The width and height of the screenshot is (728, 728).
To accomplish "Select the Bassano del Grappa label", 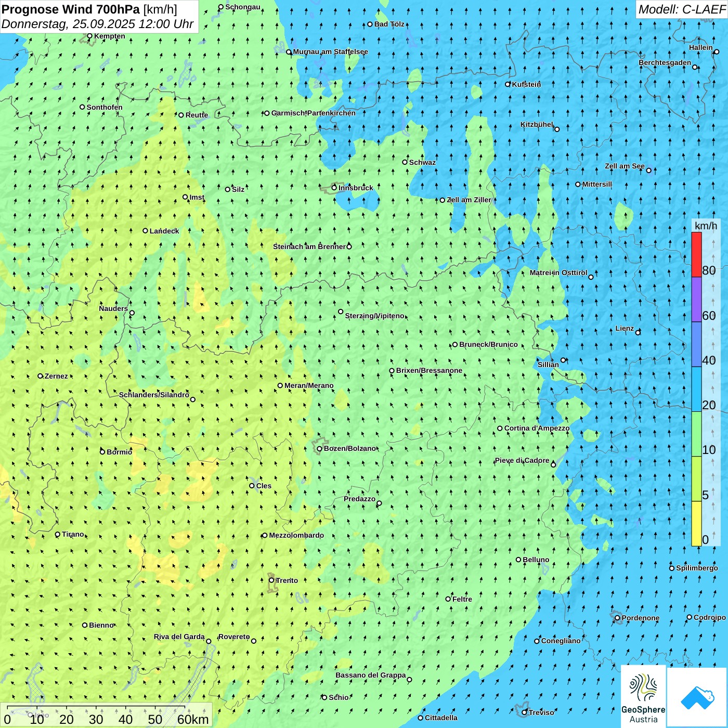I will pyautogui.click(x=371, y=675).
